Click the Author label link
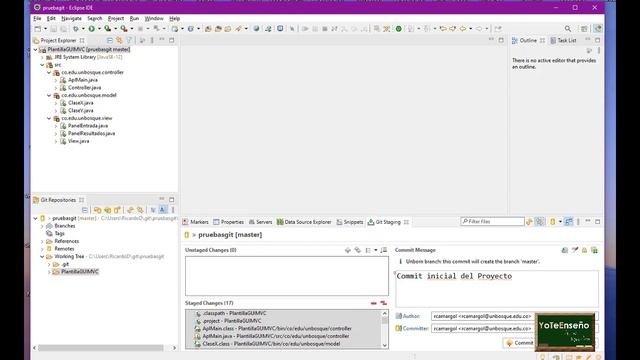The width and height of the screenshot is (640, 360). point(411,316)
